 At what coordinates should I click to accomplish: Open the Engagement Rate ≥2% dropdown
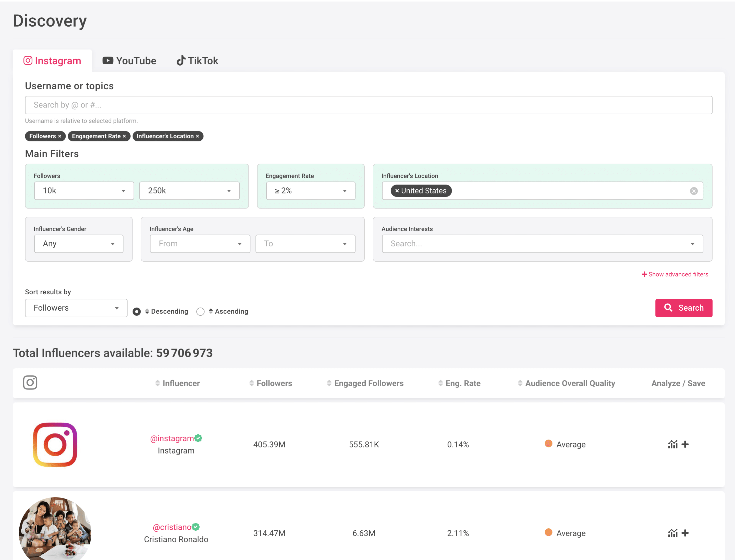(311, 191)
